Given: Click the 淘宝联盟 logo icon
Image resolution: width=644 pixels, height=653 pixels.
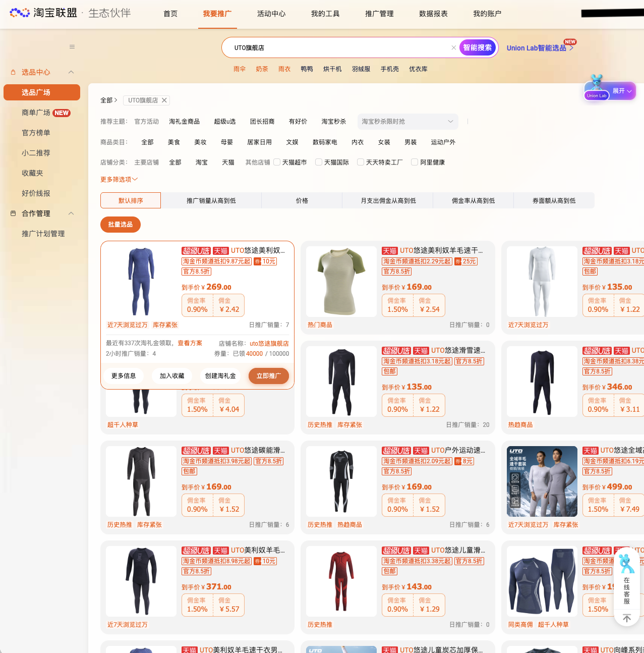Looking at the screenshot, I should (19, 12).
